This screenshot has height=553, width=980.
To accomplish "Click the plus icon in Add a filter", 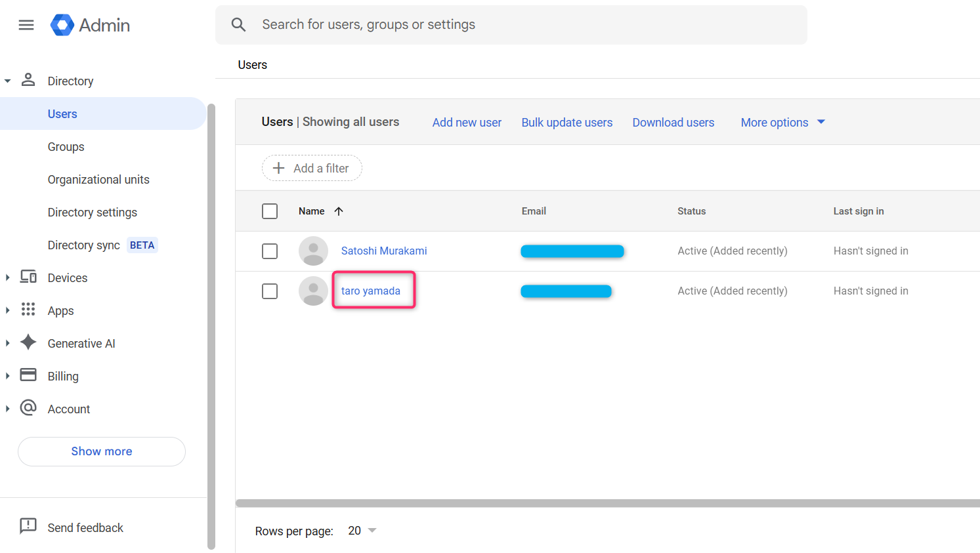I will coord(279,168).
